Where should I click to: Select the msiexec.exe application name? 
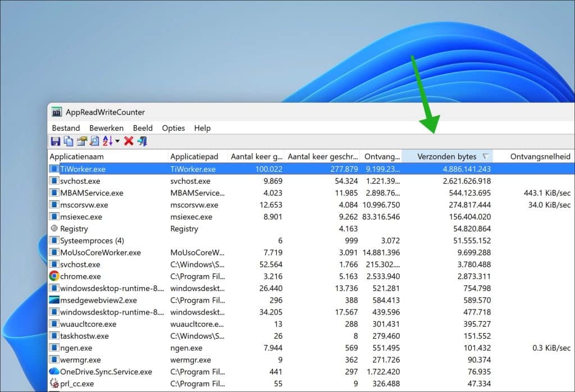pos(81,217)
